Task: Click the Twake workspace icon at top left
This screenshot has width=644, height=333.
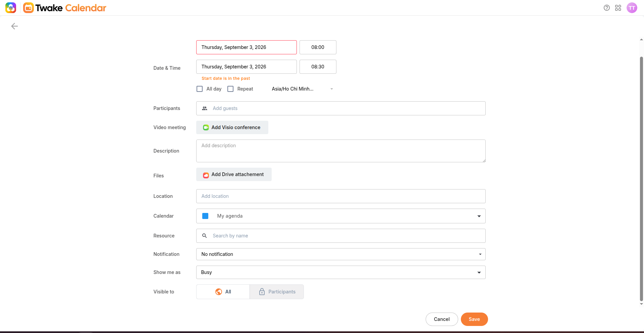Action: pos(11,8)
